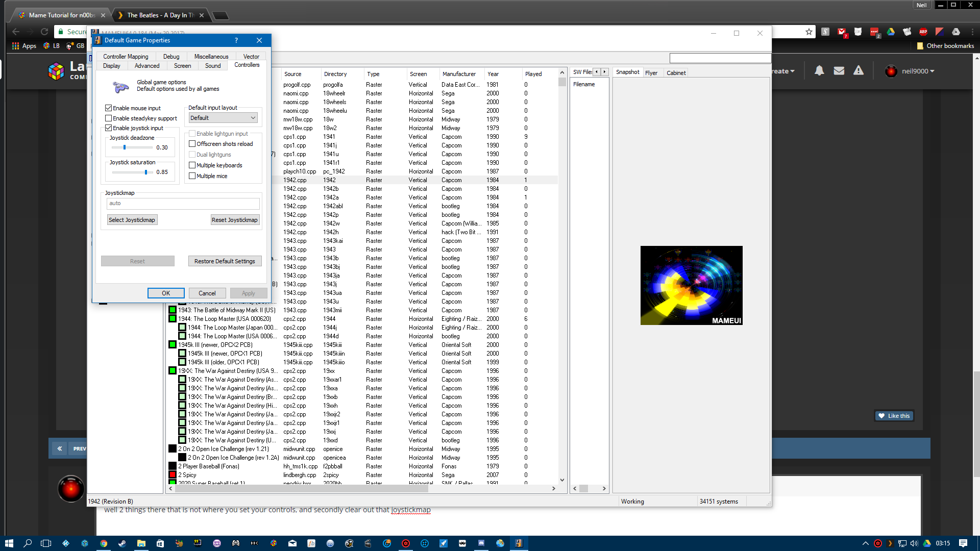Confirm dialog with OK button
Image resolution: width=980 pixels, height=551 pixels.
point(166,293)
